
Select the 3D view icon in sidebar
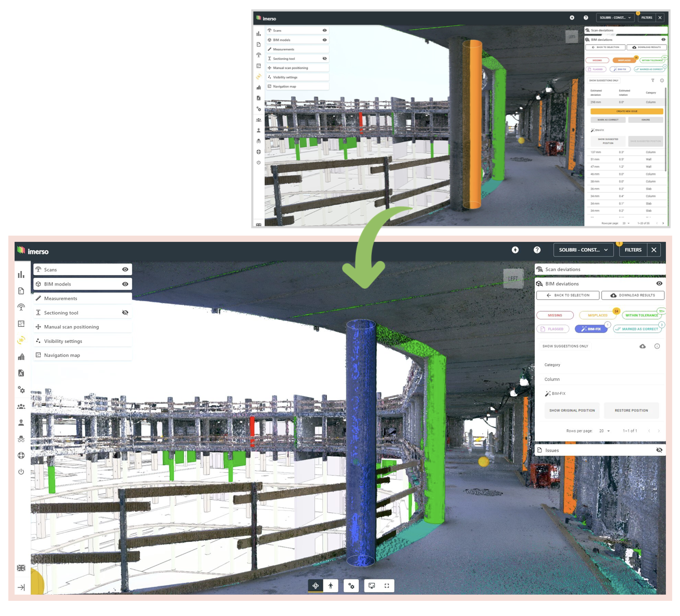pos(21,340)
